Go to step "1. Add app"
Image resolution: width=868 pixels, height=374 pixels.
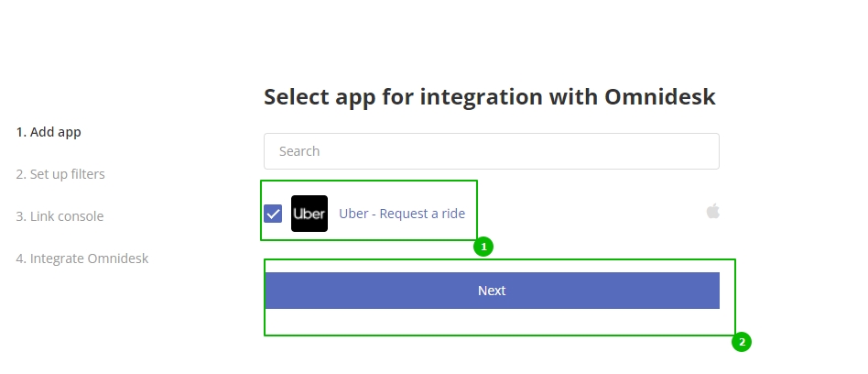(49, 132)
